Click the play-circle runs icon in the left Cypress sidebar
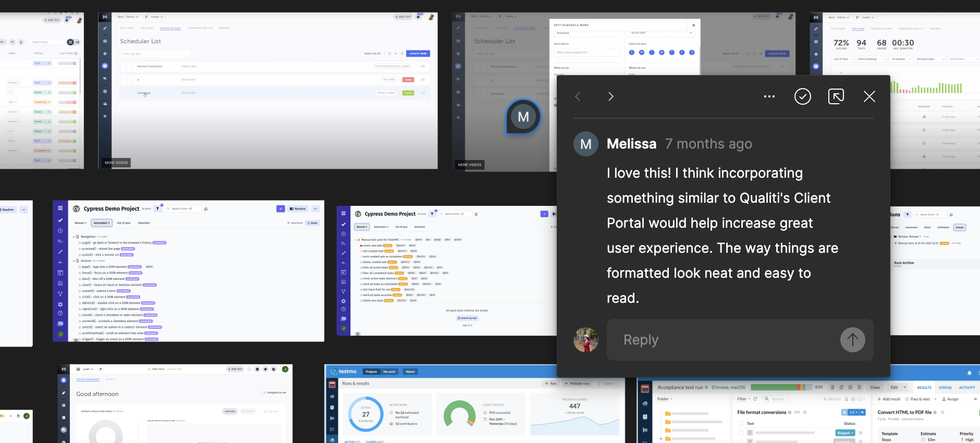Viewport: 980px width, 443px height. (60, 230)
